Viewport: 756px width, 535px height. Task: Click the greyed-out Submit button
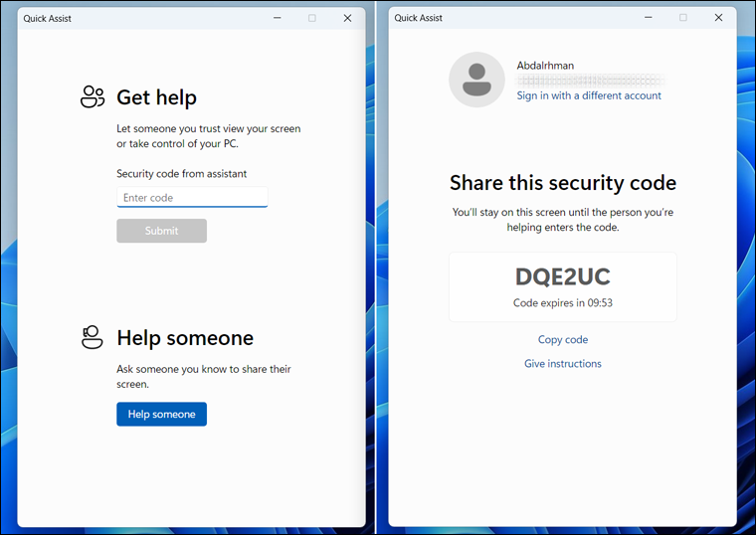click(x=161, y=231)
